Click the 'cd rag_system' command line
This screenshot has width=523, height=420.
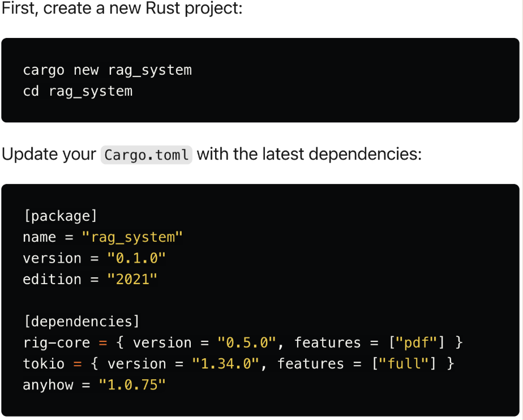(x=78, y=91)
